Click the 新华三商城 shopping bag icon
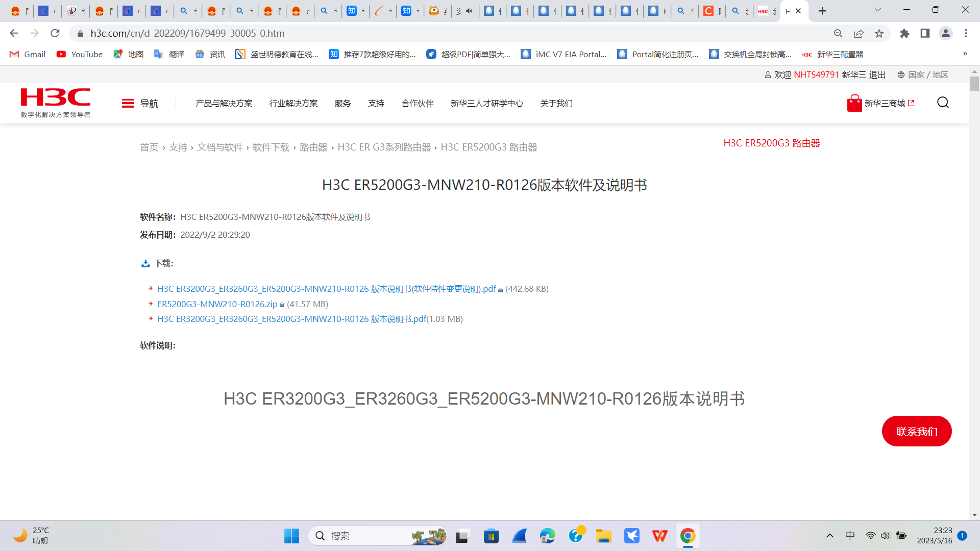The height and width of the screenshot is (551, 980). [854, 103]
